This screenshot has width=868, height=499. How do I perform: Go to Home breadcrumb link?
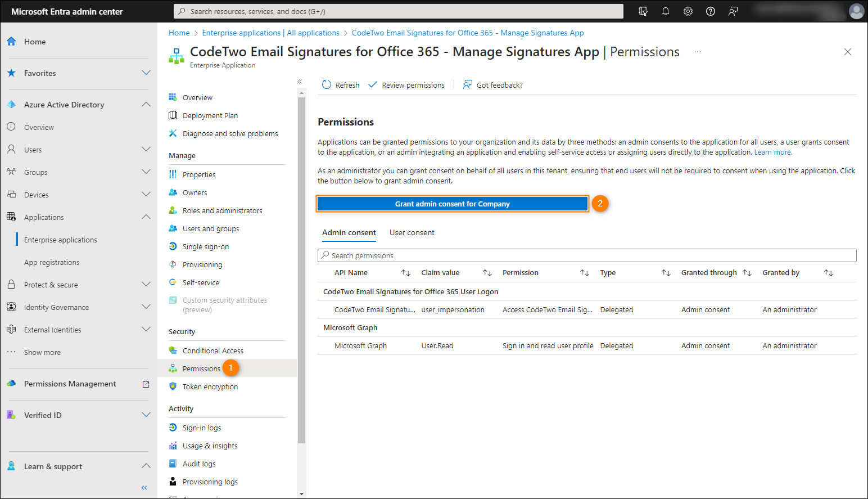coord(179,33)
